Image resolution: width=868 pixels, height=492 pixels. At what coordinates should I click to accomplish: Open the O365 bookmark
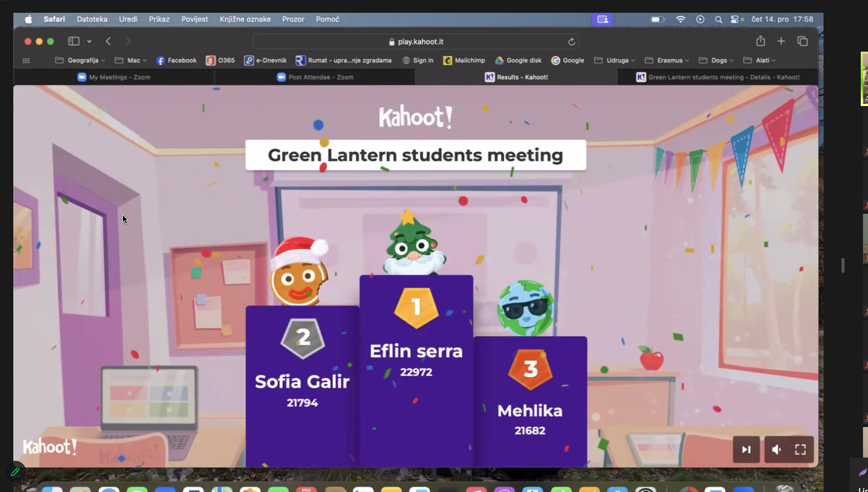pyautogui.click(x=220, y=61)
